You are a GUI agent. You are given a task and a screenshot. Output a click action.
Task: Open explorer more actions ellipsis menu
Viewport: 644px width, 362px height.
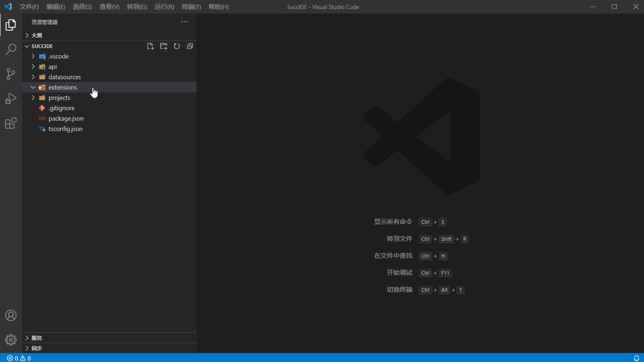click(x=184, y=22)
